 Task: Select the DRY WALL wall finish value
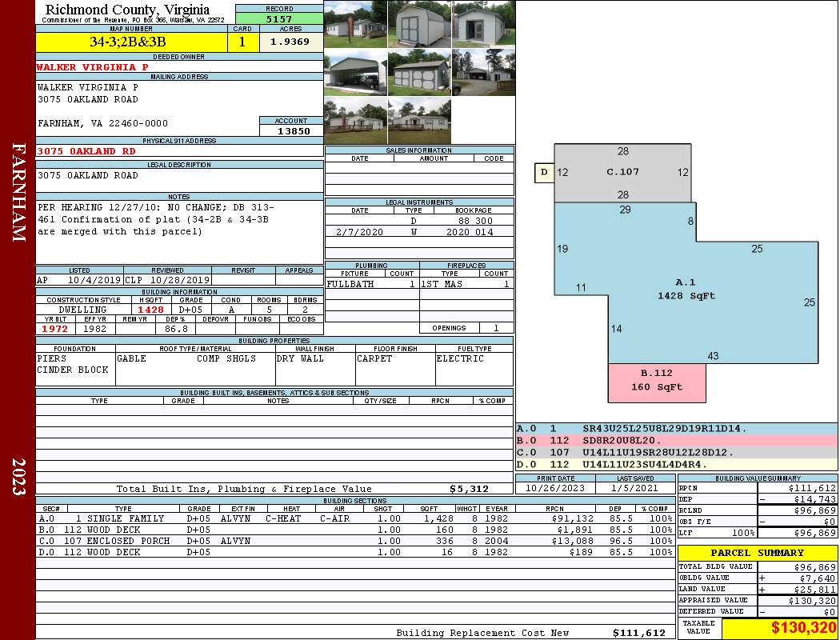(x=300, y=359)
